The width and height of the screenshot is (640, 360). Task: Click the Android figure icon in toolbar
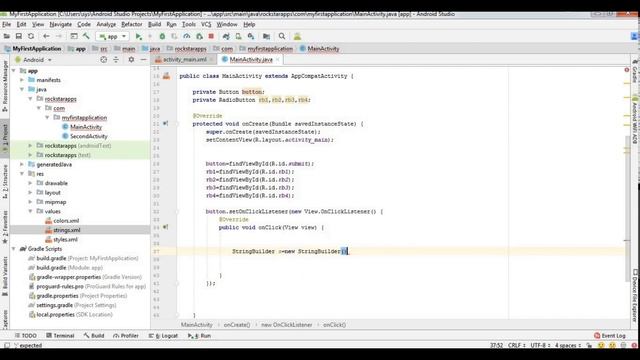[x=297, y=37]
